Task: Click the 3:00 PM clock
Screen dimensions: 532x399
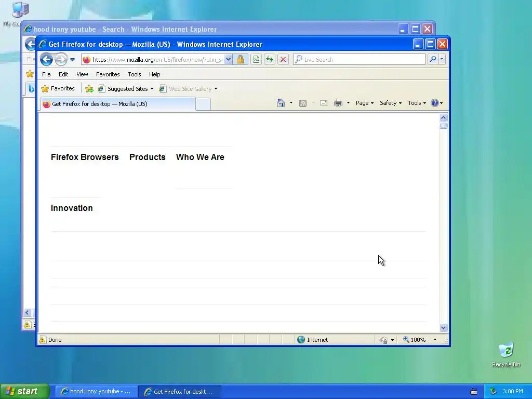Action: 512,391
